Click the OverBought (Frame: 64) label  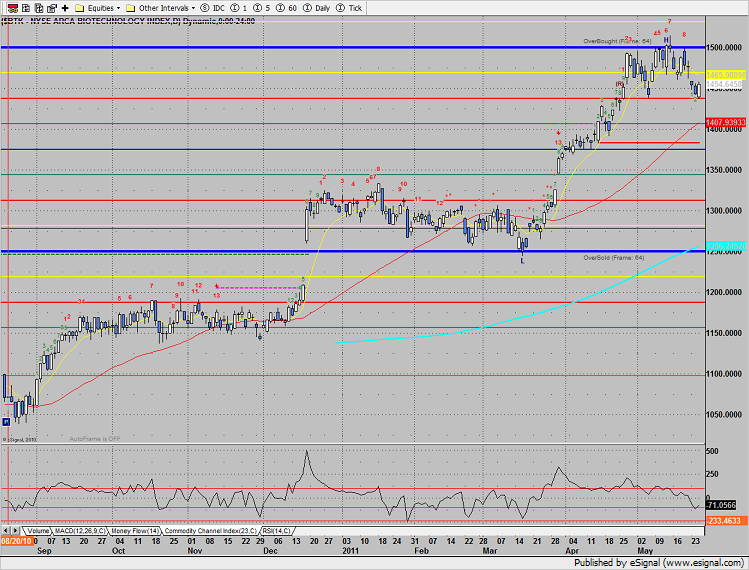(617, 41)
